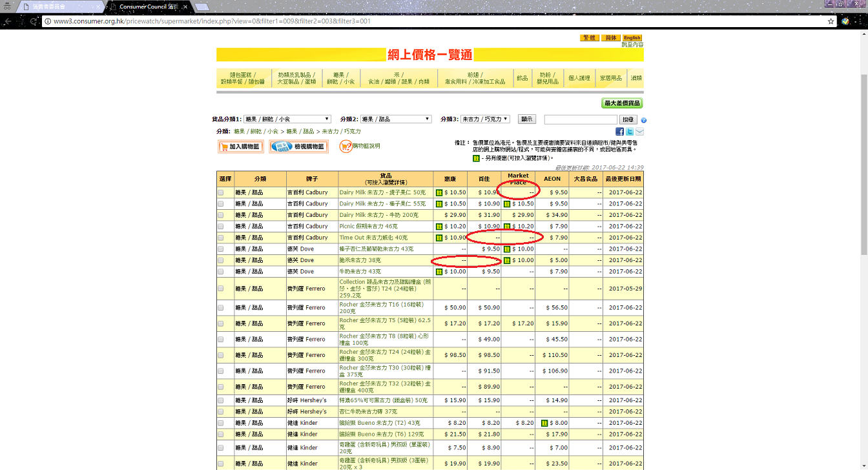Select the checkbox for Dairy Milk 牛奶 200克
This screenshot has height=470, width=868.
point(221,215)
